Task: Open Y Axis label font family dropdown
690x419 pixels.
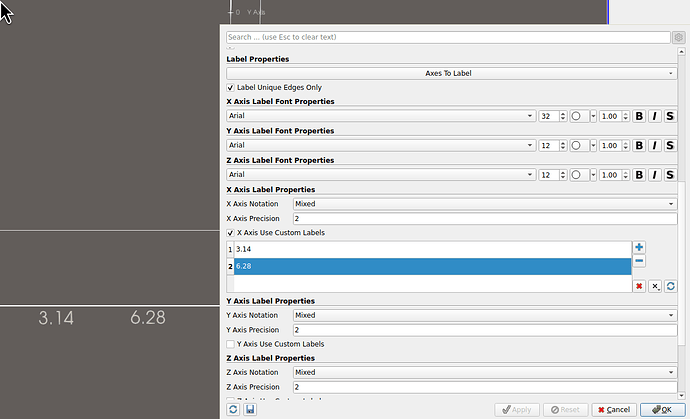Action: pyautogui.click(x=381, y=145)
